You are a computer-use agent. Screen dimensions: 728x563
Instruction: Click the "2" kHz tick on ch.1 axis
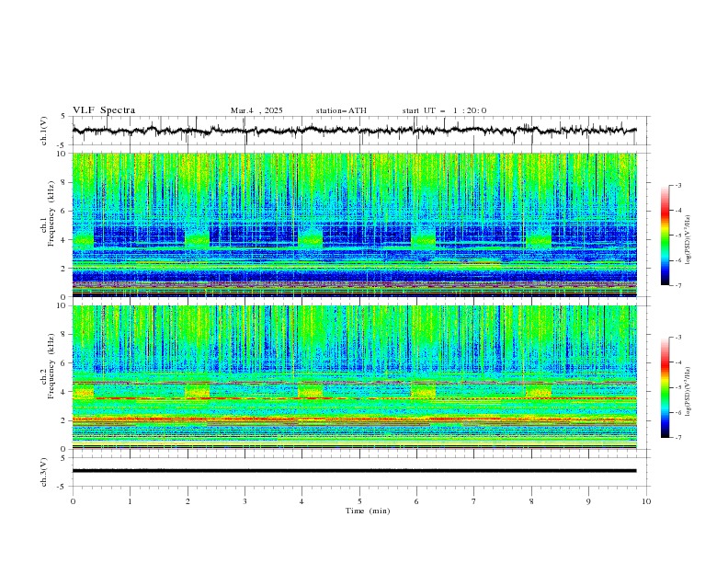[64, 269]
